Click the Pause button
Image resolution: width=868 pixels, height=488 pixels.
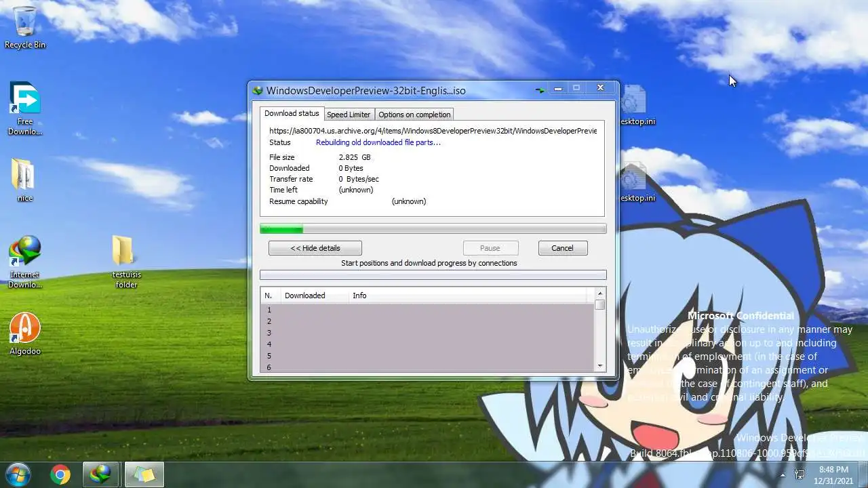490,248
